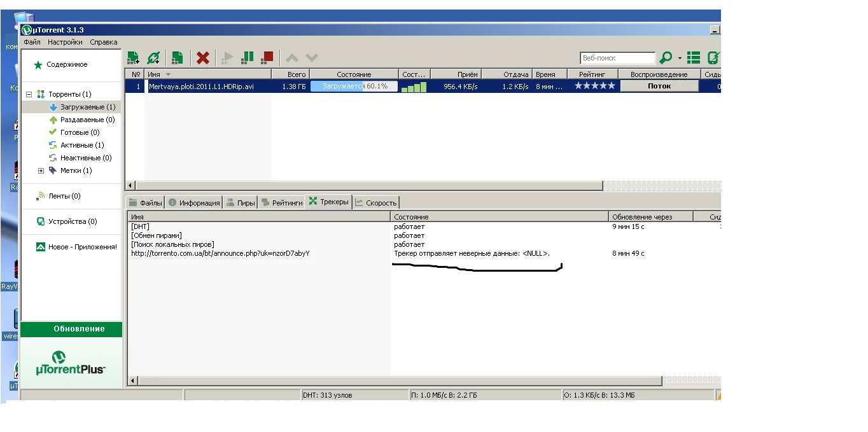Viewport: 868px width, 432px height.
Task: Open the Файл menu
Action: [x=32, y=42]
